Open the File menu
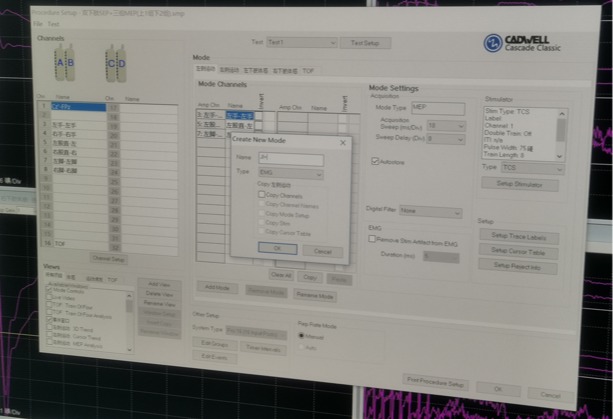Viewport: 613px width, 419px height. point(38,23)
